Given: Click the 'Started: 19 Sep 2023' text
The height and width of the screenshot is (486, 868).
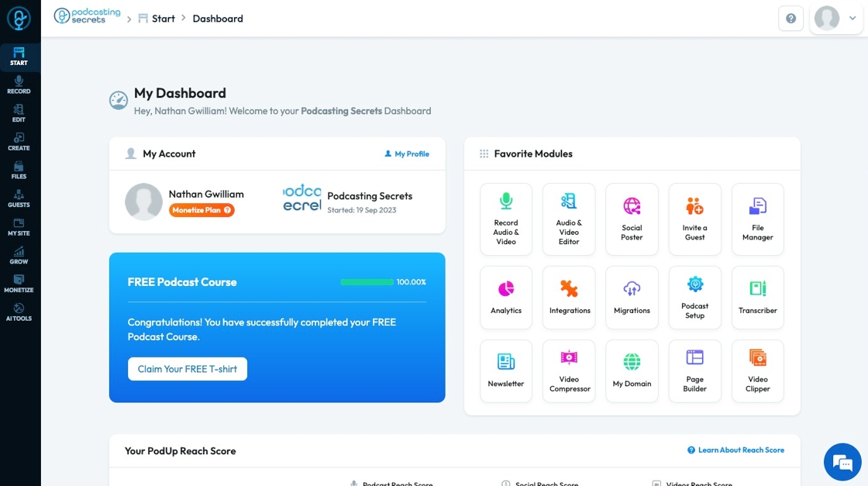Looking at the screenshot, I should pos(361,210).
